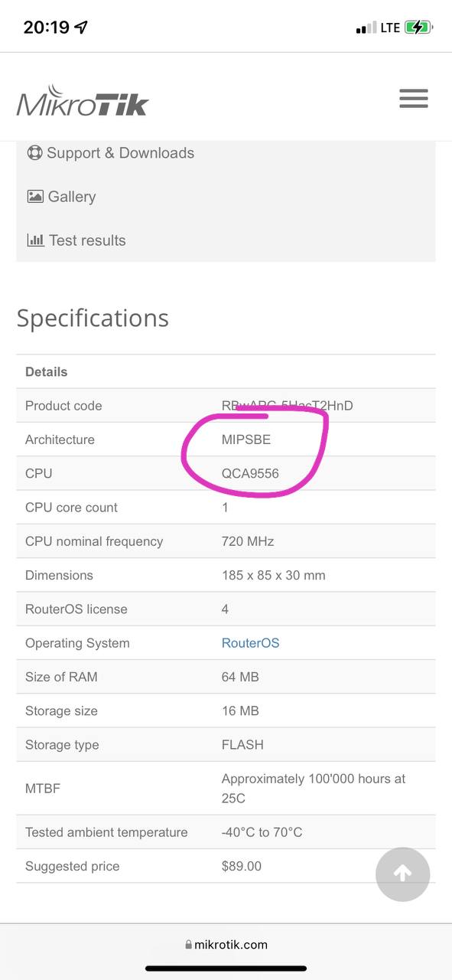
Task: Tap the MIPSBE architecture value
Action: (246, 439)
